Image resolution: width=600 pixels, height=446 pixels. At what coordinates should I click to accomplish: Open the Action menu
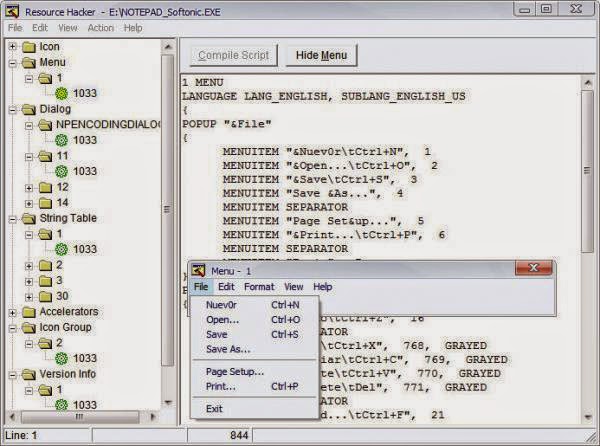101,28
